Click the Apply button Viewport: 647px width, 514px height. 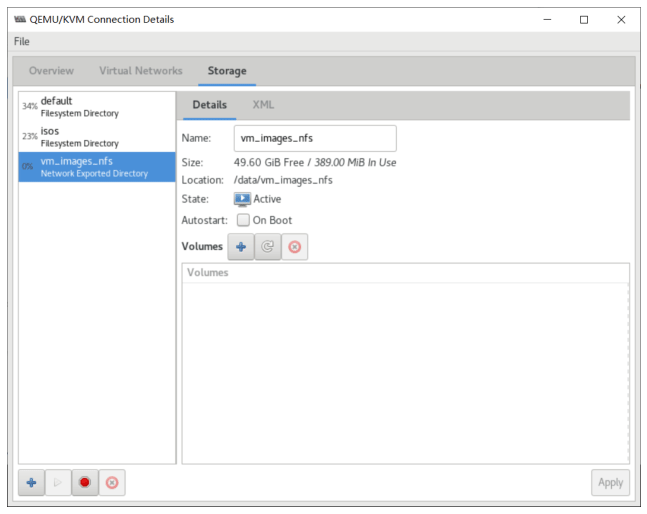(x=610, y=483)
